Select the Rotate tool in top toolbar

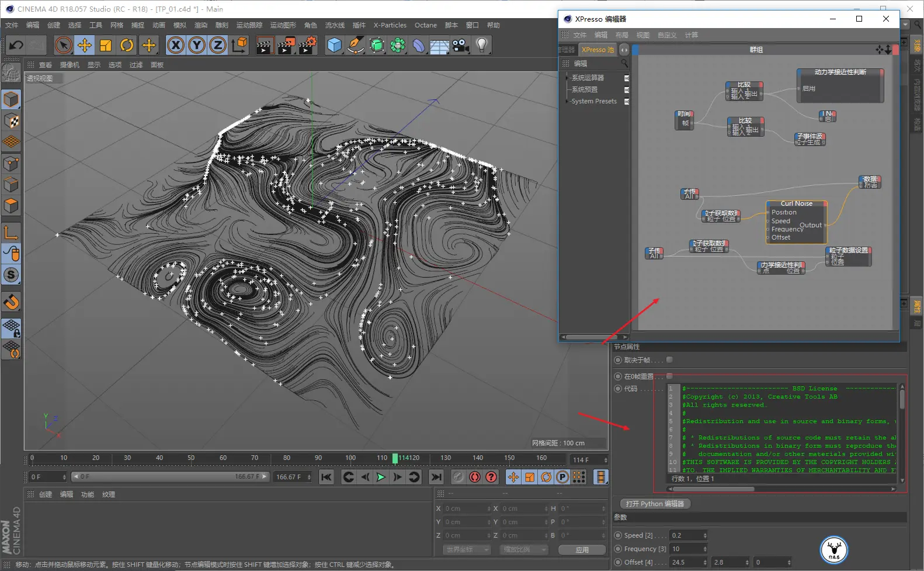tap(127, 45)
